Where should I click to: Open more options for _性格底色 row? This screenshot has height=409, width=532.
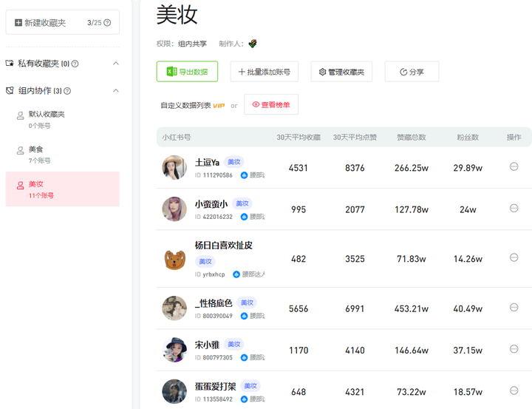click(514, 308)
